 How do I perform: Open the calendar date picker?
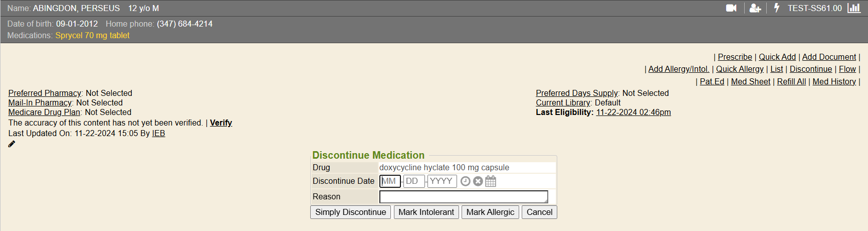point(491,181)
